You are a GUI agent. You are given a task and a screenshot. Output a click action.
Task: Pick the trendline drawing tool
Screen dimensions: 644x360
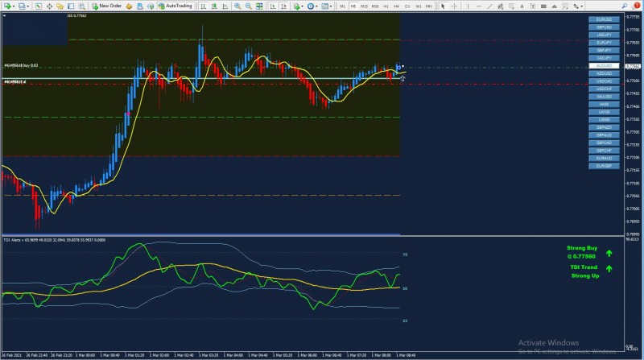(490, 6)
